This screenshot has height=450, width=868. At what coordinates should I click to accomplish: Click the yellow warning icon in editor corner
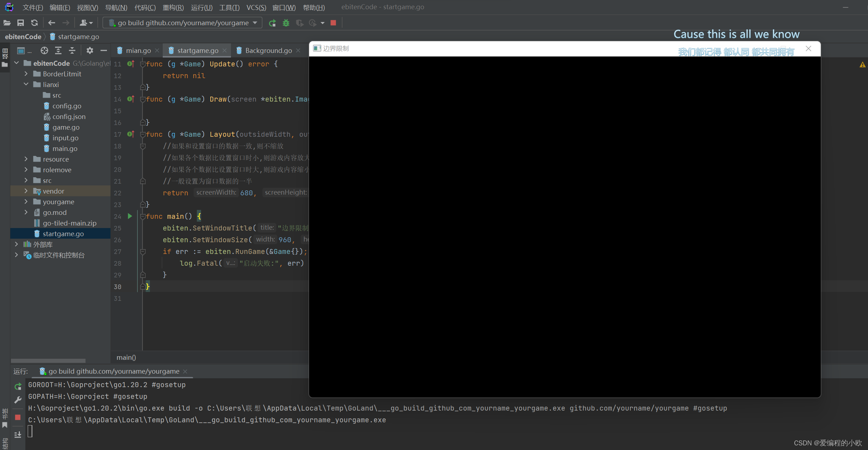pos(863,65)
